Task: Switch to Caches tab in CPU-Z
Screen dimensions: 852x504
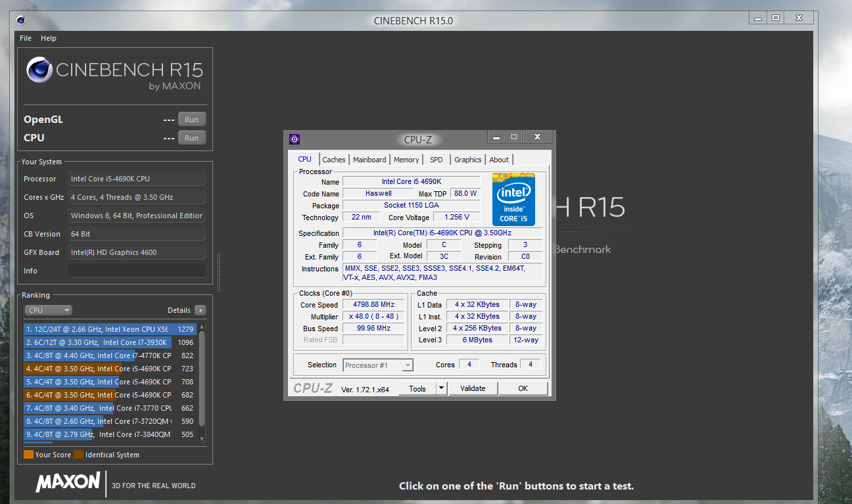Action: (x=334, y=160)
